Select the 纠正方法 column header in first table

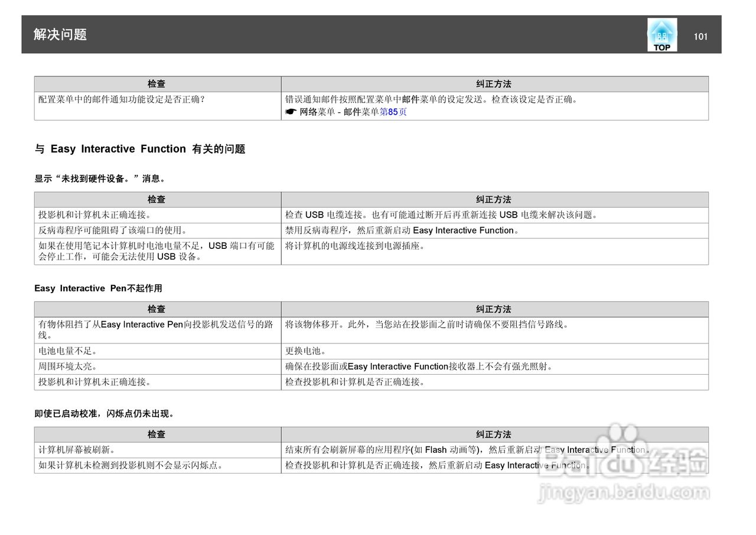[x=494, y=84]
